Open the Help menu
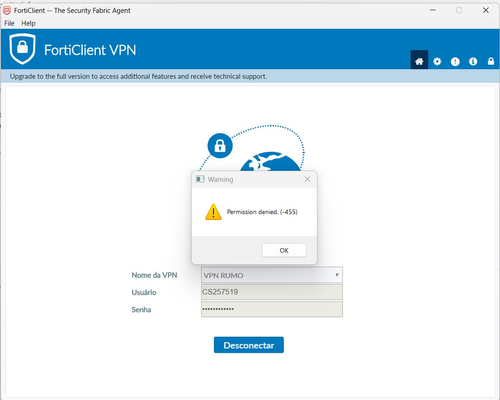The width and height of the screenshot is (500, 400). pos(28,23)
